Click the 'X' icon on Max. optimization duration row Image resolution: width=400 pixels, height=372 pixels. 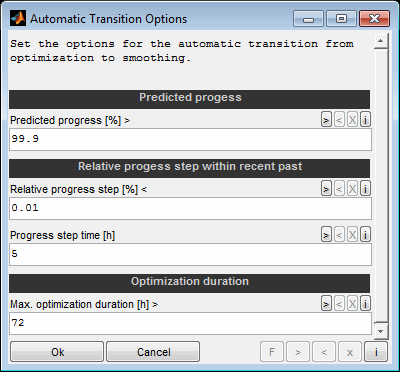tap(352, 304)
